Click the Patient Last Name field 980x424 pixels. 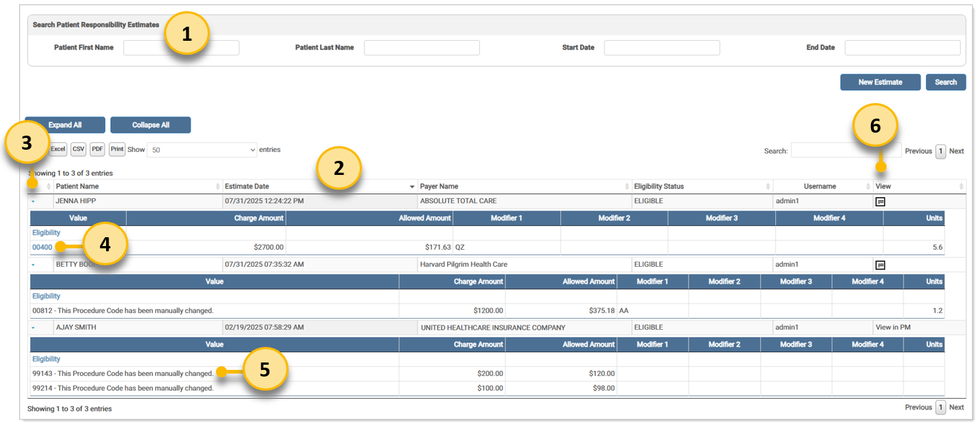click(421, 48)
